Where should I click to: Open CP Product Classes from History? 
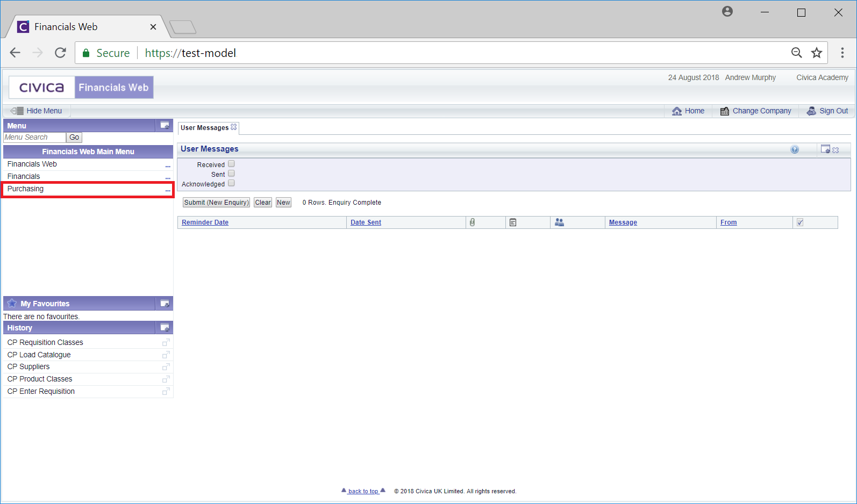(40, 379)
